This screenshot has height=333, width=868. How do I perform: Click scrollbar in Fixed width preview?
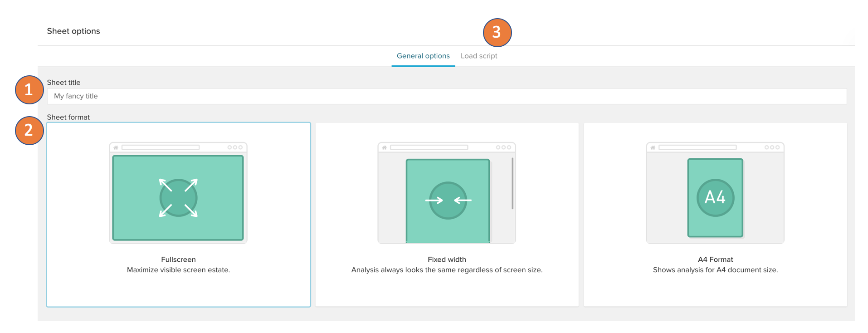(512, 183)
